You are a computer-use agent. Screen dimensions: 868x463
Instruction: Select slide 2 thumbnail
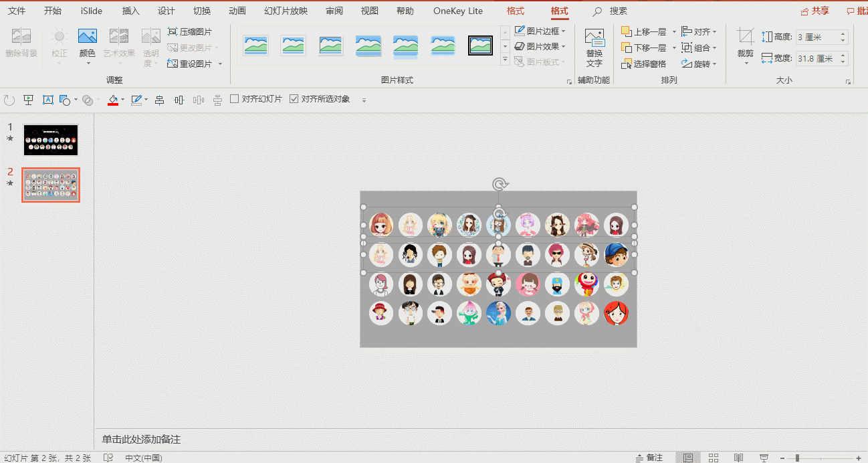click(51, 185)
